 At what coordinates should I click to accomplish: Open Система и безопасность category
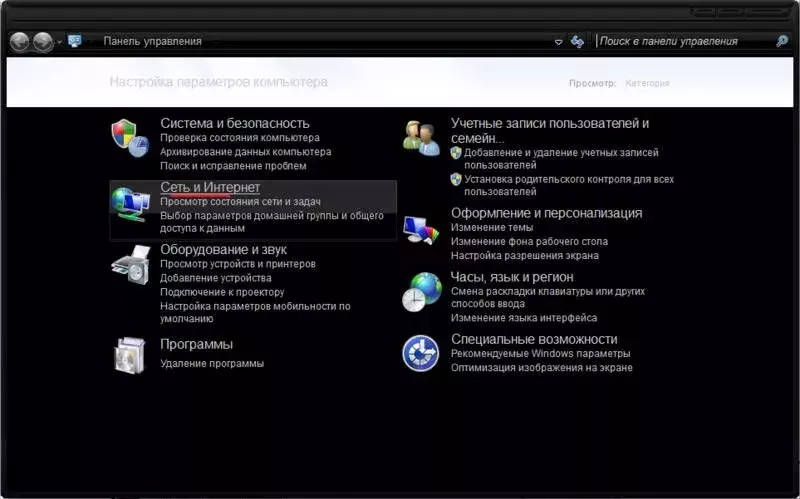(x=235, y=123)
